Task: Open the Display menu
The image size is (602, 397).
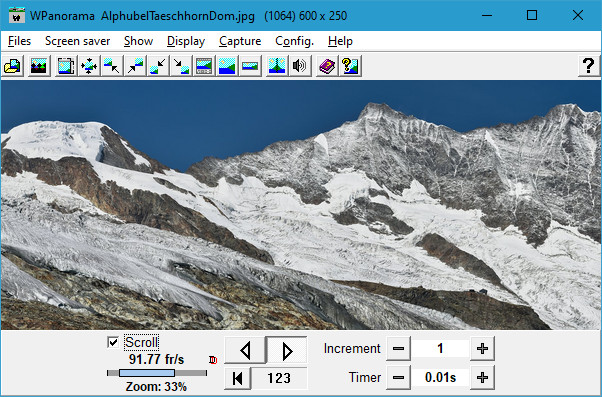Action: pos(186,41)
